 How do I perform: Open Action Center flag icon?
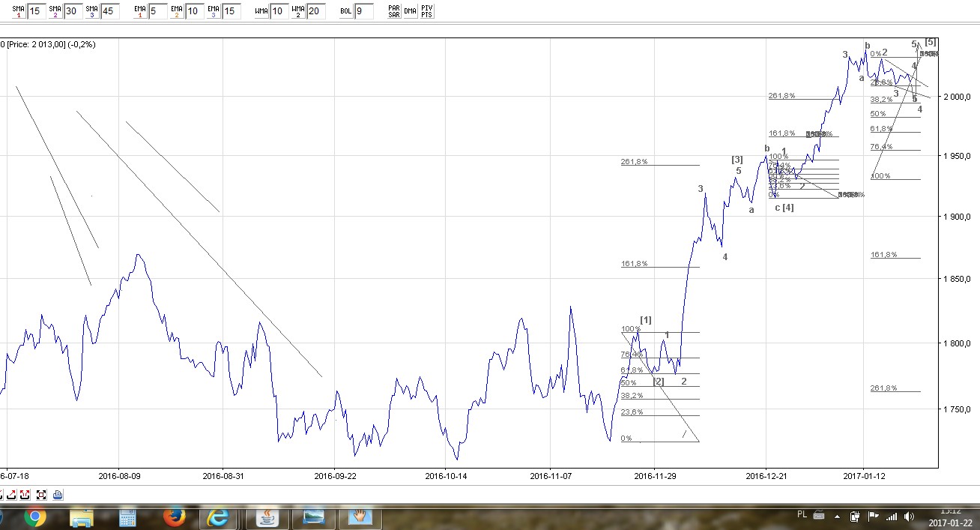[x=873, y=516]
